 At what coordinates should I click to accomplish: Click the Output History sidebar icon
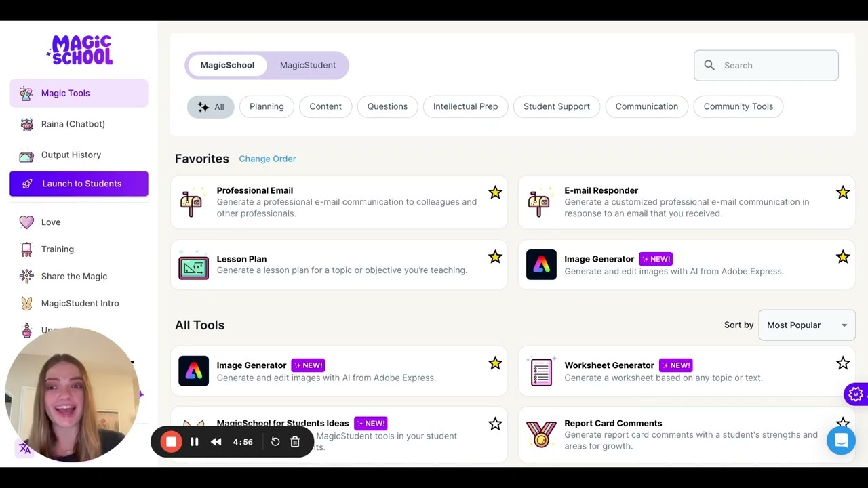coord(26,155)
